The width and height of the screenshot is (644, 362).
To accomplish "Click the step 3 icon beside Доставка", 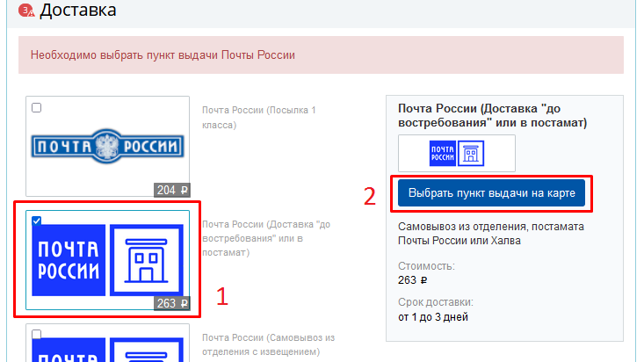I will point(25,11).
